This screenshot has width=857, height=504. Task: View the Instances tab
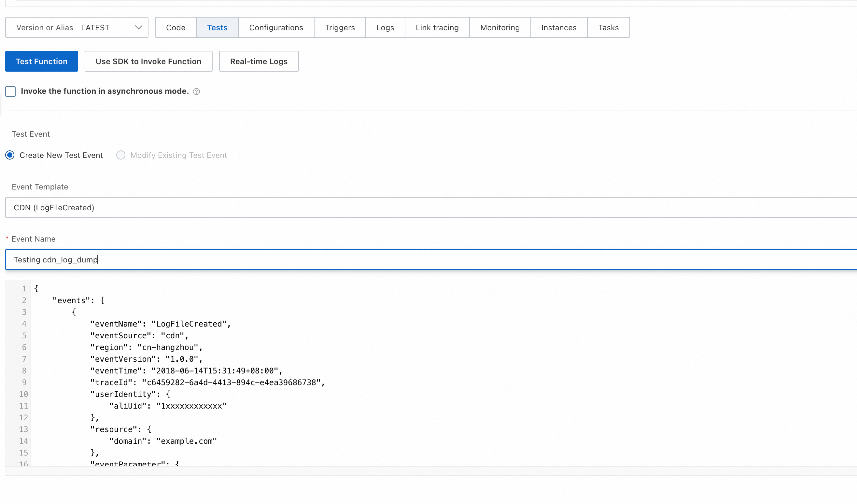tap(559, 28)
